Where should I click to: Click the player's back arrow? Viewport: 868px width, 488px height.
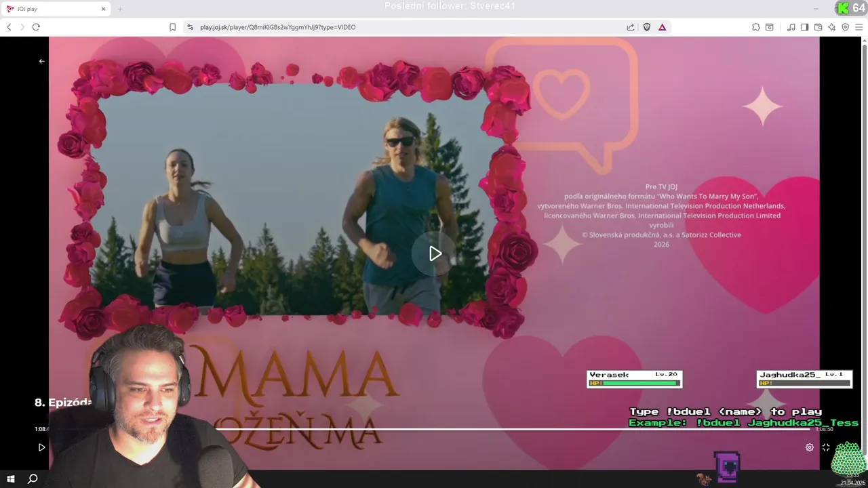[41, 61]
